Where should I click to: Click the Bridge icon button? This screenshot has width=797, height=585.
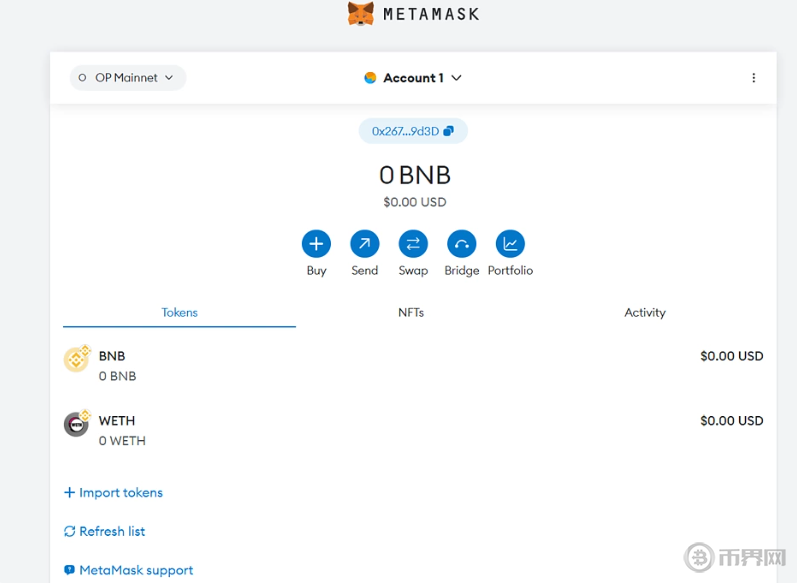tap(461, 244)
